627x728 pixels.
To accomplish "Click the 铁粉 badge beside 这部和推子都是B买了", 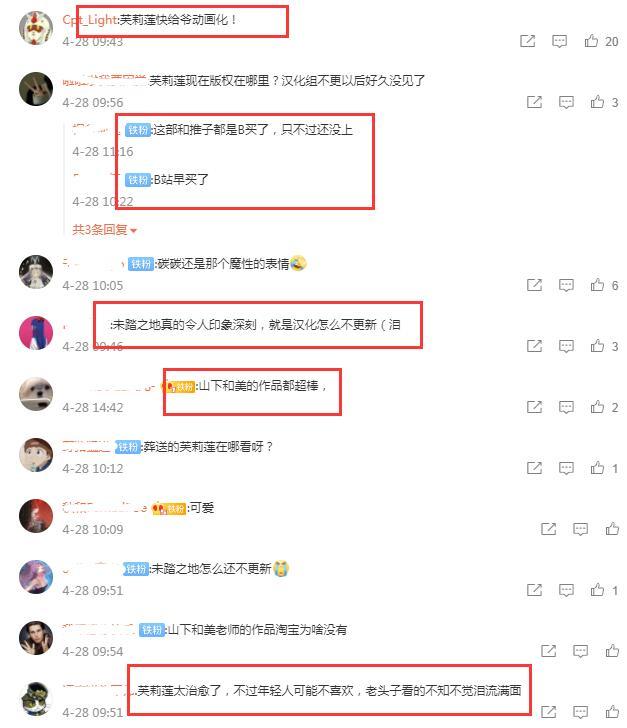I will pyautogui.click(x=138, y=130).
